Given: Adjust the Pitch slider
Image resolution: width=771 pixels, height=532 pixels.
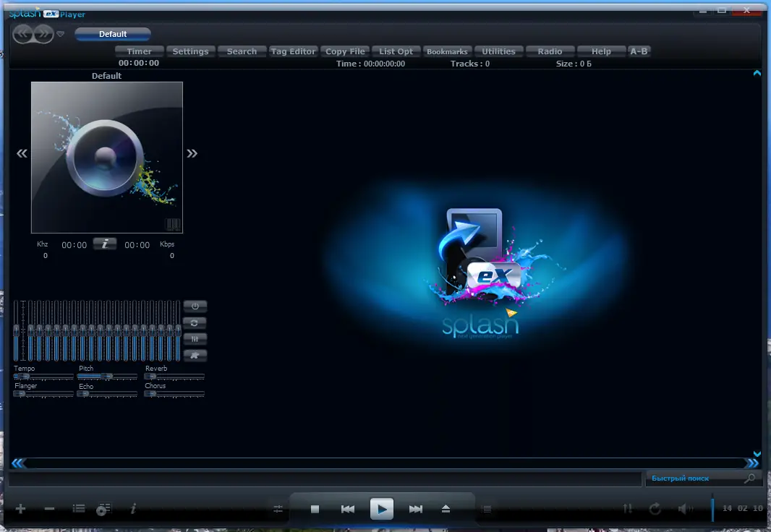Looking at the screenshot, I should point(107,377).
